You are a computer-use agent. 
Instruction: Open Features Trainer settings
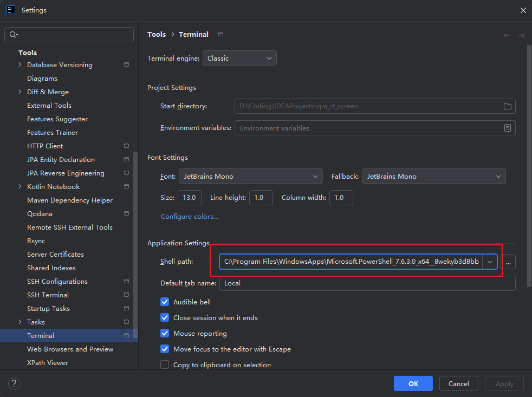click(53, 133)
